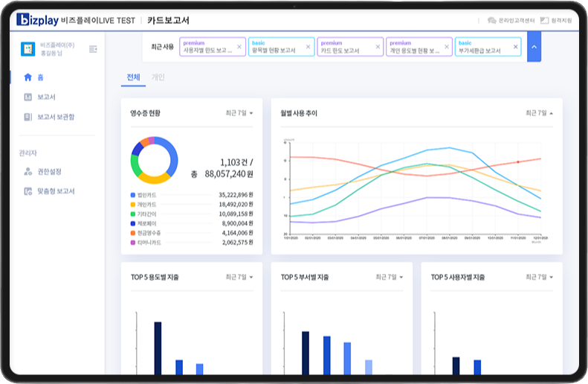Collapse the recent reports bar with the blue chevron

coord(534,47)
